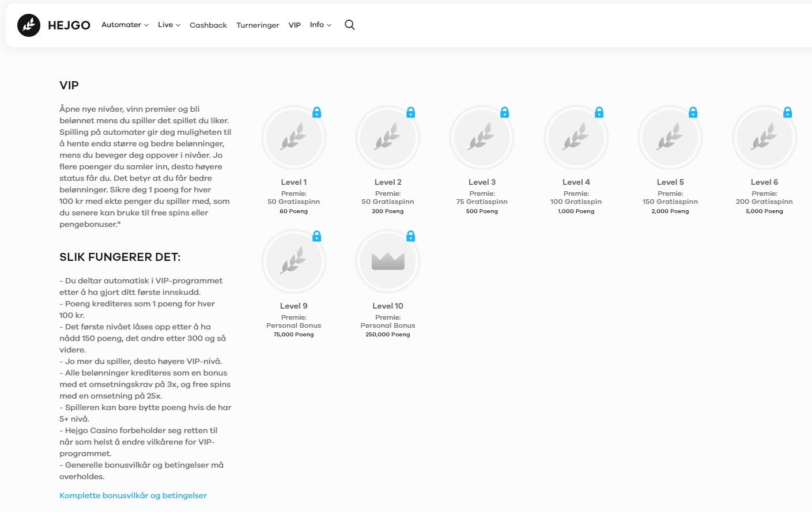The image size is (812, 512).
Task: Click the Level 9 Personal Bonus text
Action: 294,325
